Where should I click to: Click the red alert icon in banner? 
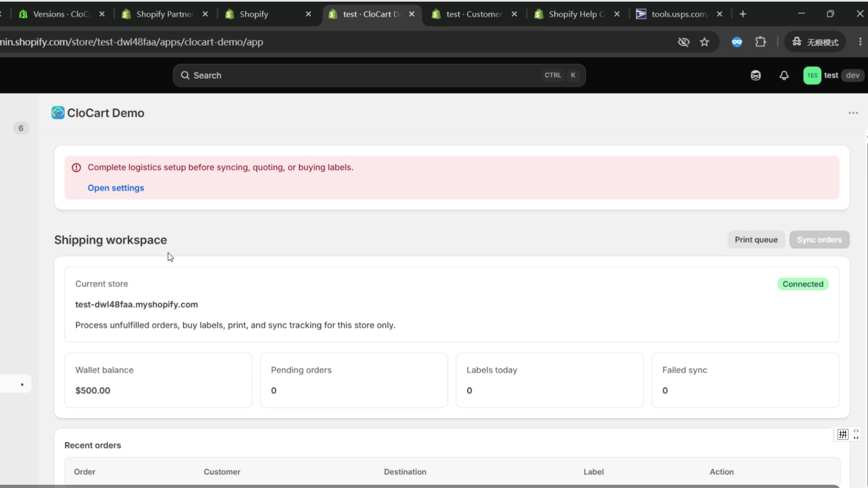coord(76,168)
